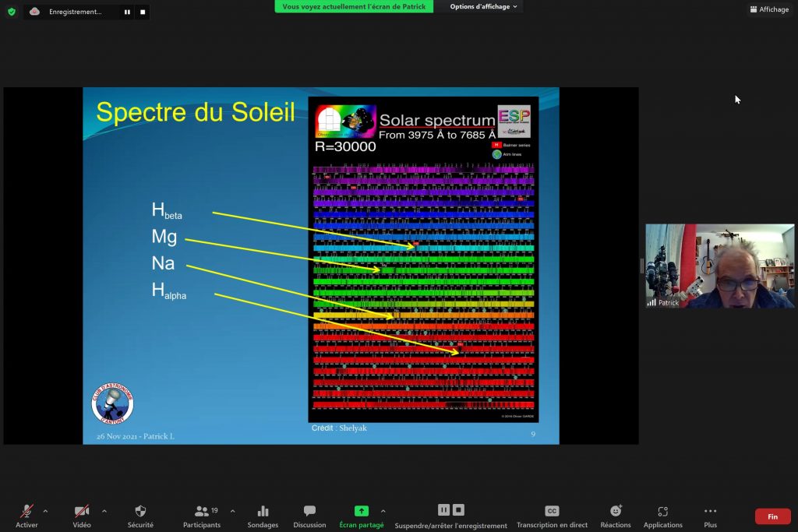Click the green encryption shield icon
The height and width of the screenshot is (532, 798).
pos(11,12)
